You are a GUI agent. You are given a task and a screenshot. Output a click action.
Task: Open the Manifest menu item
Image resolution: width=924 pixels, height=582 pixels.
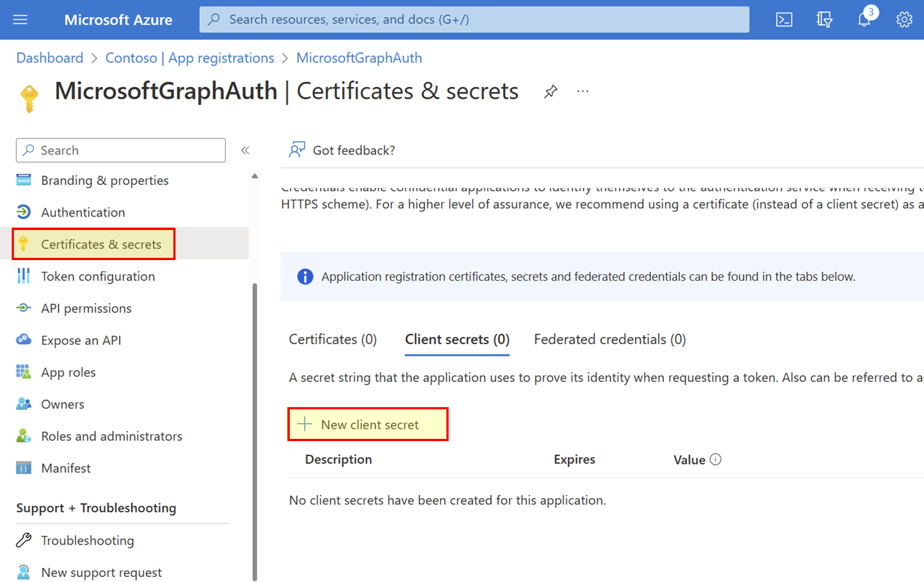66,468
